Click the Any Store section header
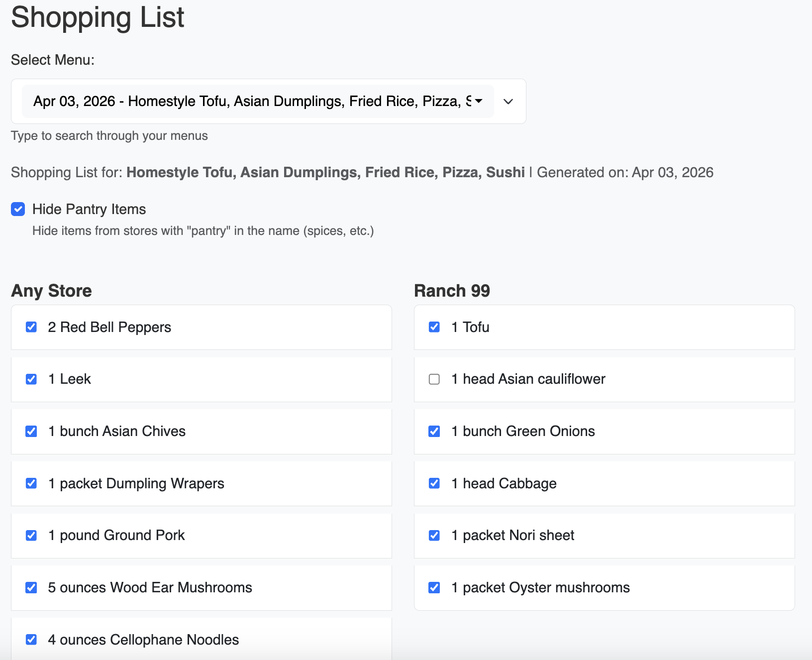This screenshot has height=660, width=812. (x=51, y=291)
